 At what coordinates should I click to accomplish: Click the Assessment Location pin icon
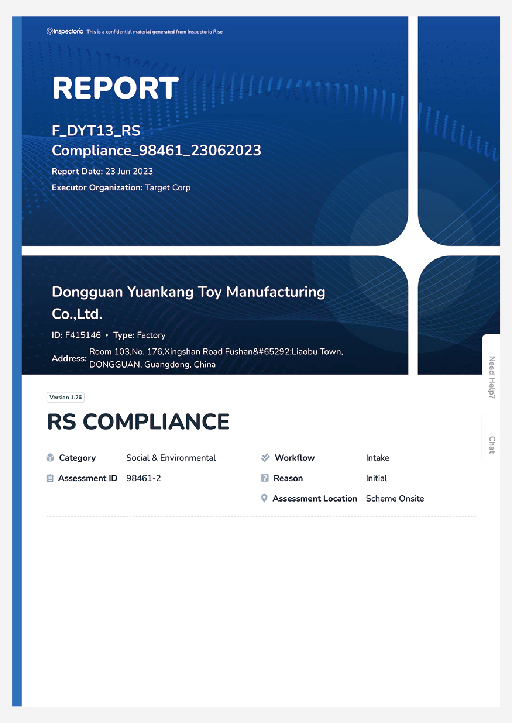click(264, 498)
